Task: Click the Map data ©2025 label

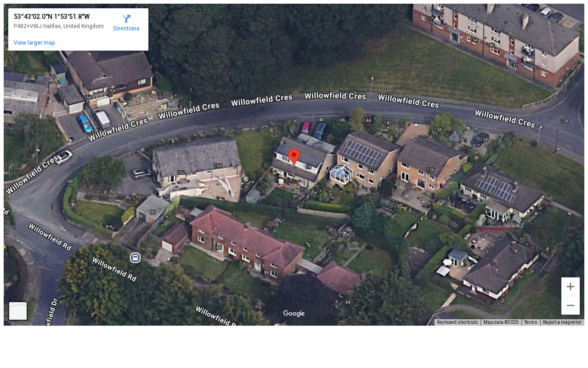Action: coord(501,322)
